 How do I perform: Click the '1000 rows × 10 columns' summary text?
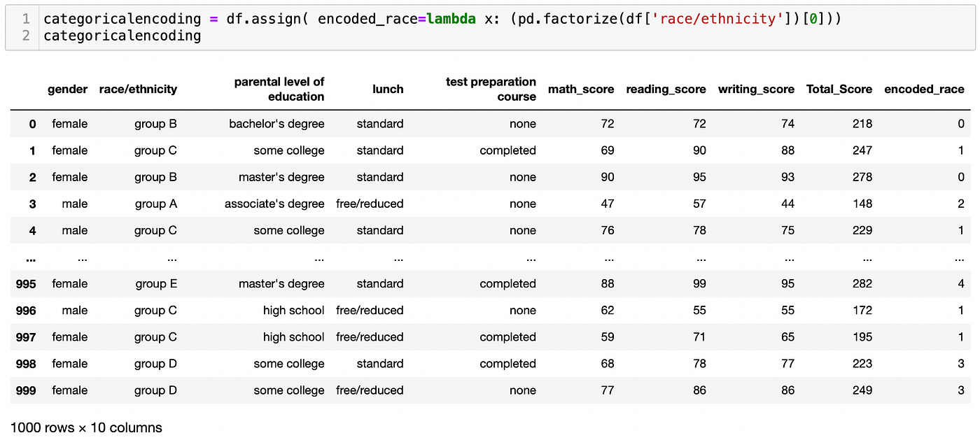click(86, 427)
